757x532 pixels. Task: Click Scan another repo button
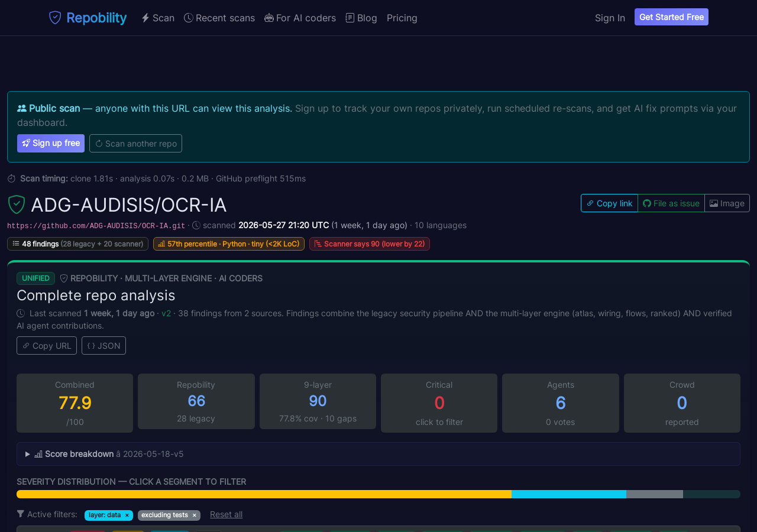[135, 143]
